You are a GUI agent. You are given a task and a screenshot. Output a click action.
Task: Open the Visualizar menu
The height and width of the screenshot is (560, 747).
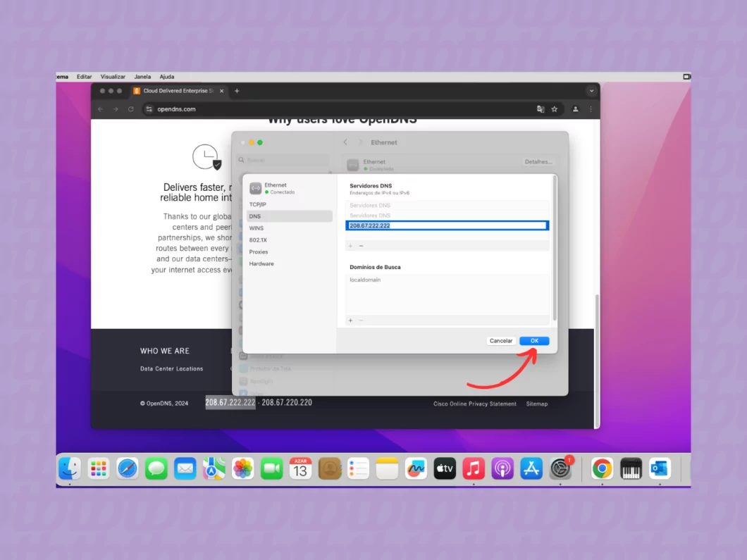(113, 77)
